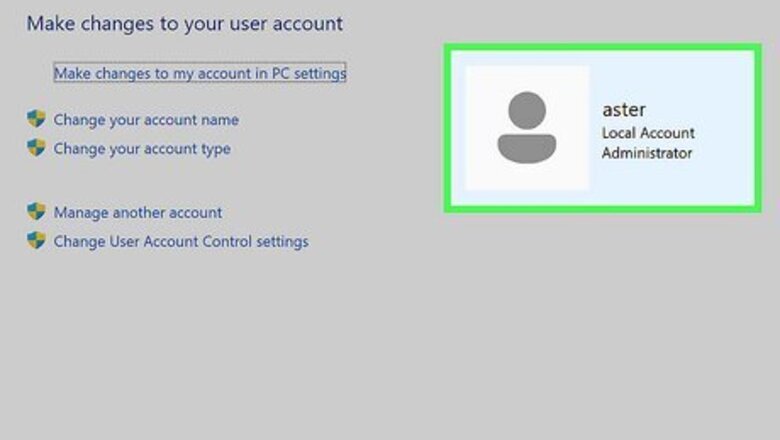
Task: Click shield icon beside User Account Control settings
Action: click(x=36, y=240)
